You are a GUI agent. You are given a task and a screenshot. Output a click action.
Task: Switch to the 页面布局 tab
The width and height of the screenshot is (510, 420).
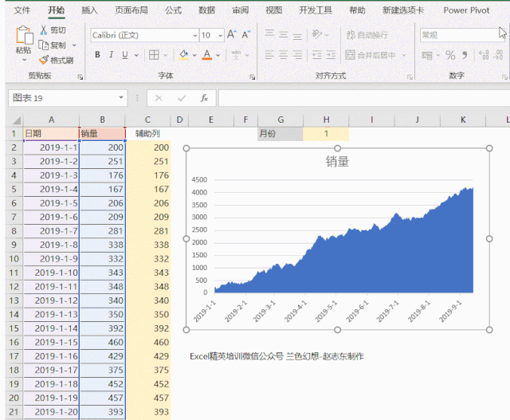(x=131, y=10)
